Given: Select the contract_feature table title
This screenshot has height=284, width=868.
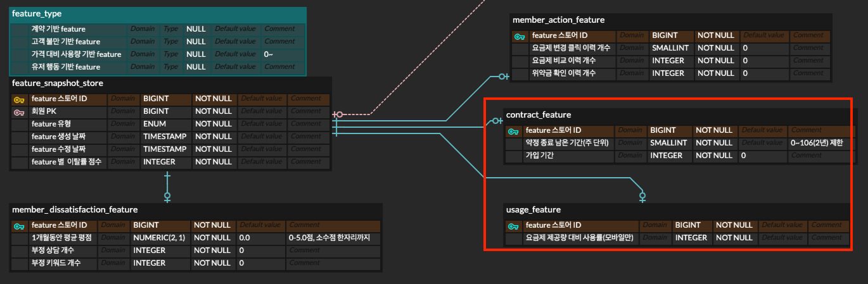Looking at the screenshot, I should (538, 114).
